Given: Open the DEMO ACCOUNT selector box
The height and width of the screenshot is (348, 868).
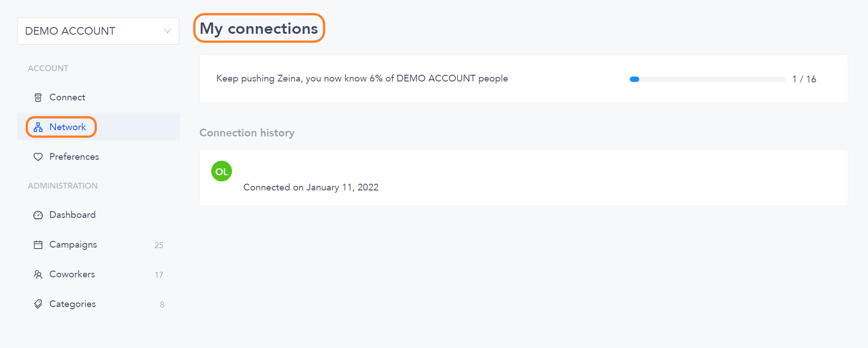Looking at the screenshot, I should [98, 31].
